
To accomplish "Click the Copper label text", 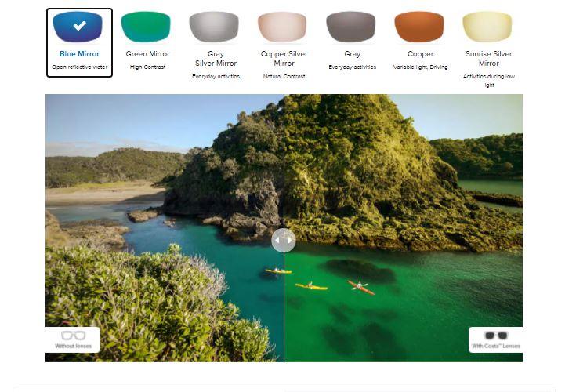I will coord(420,54).
